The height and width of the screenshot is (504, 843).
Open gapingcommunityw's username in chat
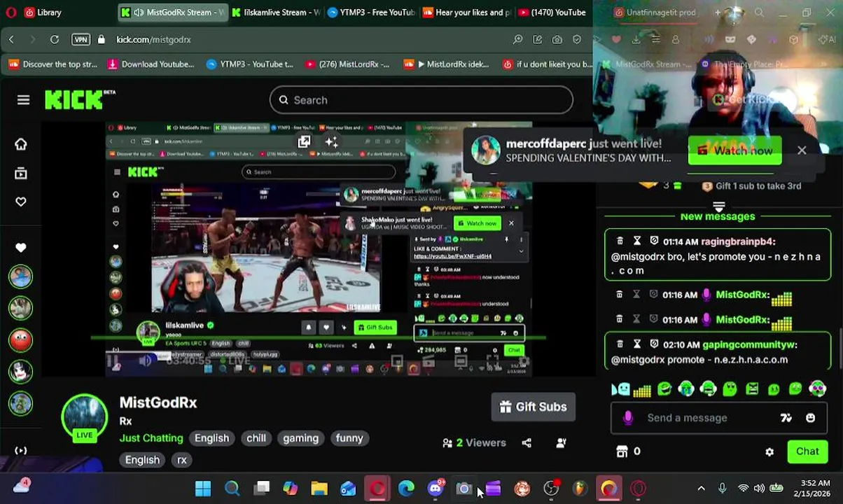749,344
